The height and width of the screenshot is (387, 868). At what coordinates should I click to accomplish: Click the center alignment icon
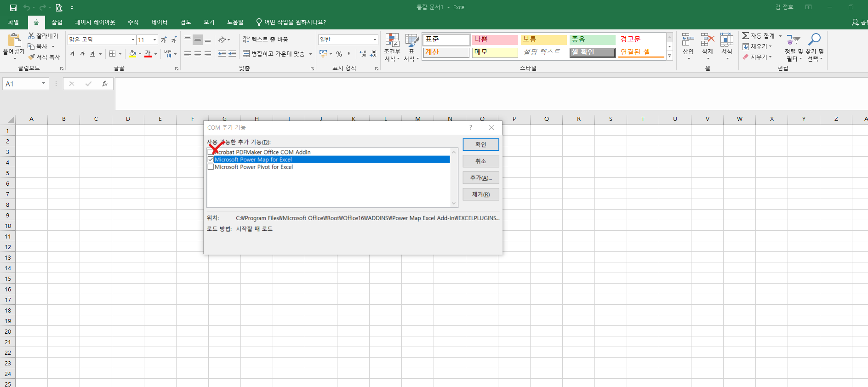point(198,54)
